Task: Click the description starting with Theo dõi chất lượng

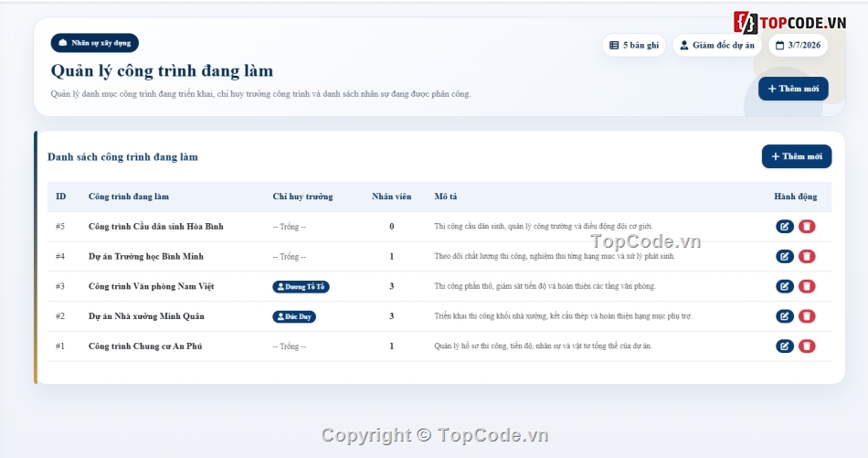Action: tap(555, 256)
